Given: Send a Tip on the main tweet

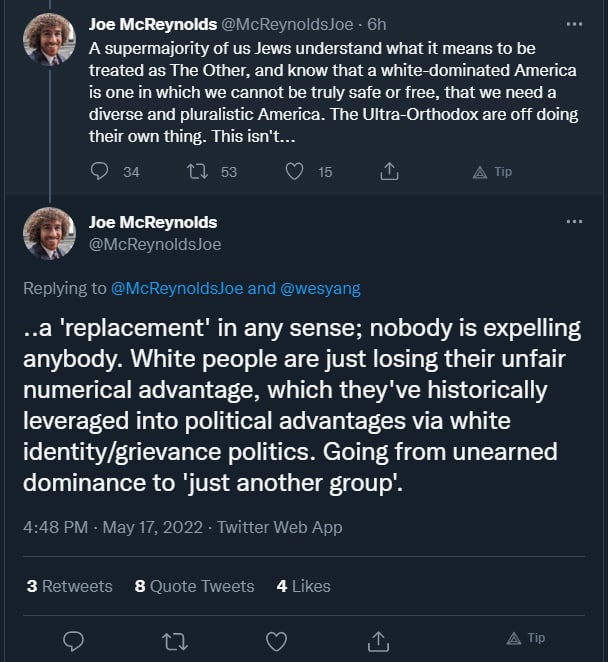Looking at the screenshot, I should coord(526,638).
